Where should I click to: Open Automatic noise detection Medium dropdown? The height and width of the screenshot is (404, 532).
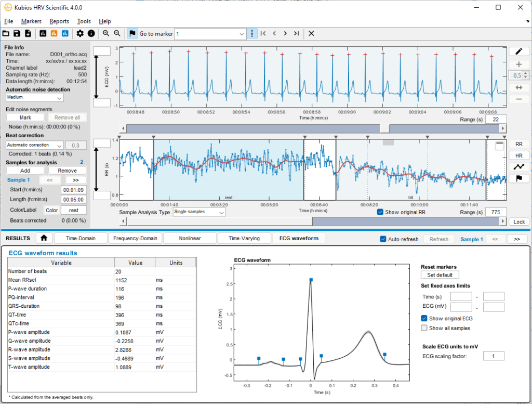coord(35,97)
